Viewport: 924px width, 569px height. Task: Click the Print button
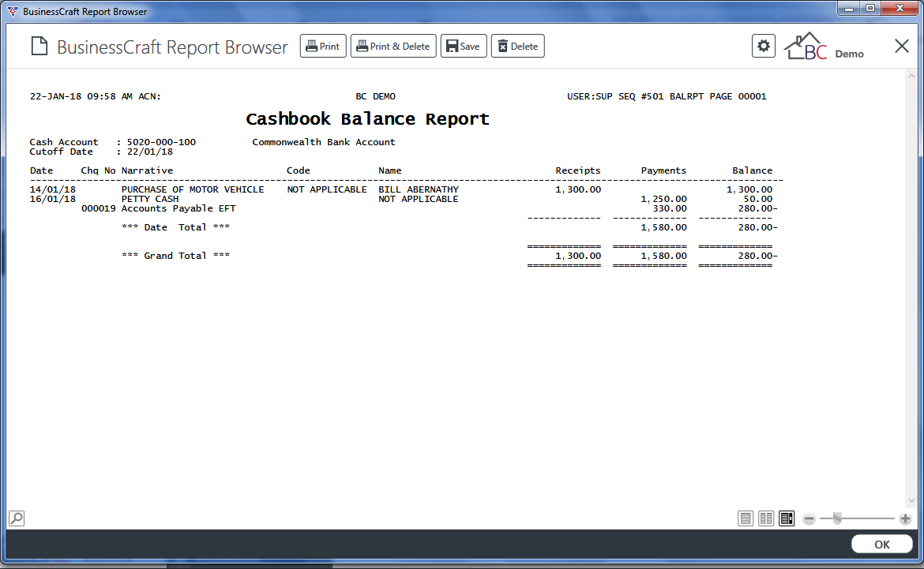(323, 46)
